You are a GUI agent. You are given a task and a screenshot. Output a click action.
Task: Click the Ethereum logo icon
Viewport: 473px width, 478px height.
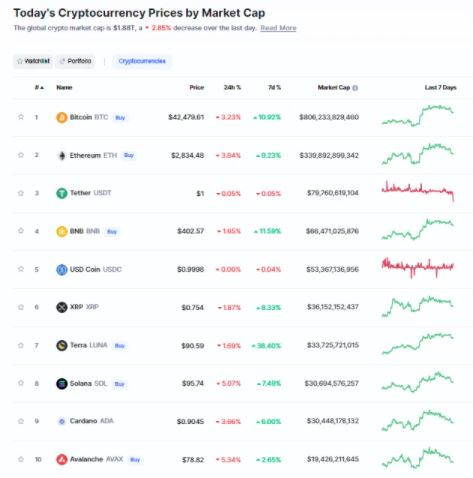62,155
